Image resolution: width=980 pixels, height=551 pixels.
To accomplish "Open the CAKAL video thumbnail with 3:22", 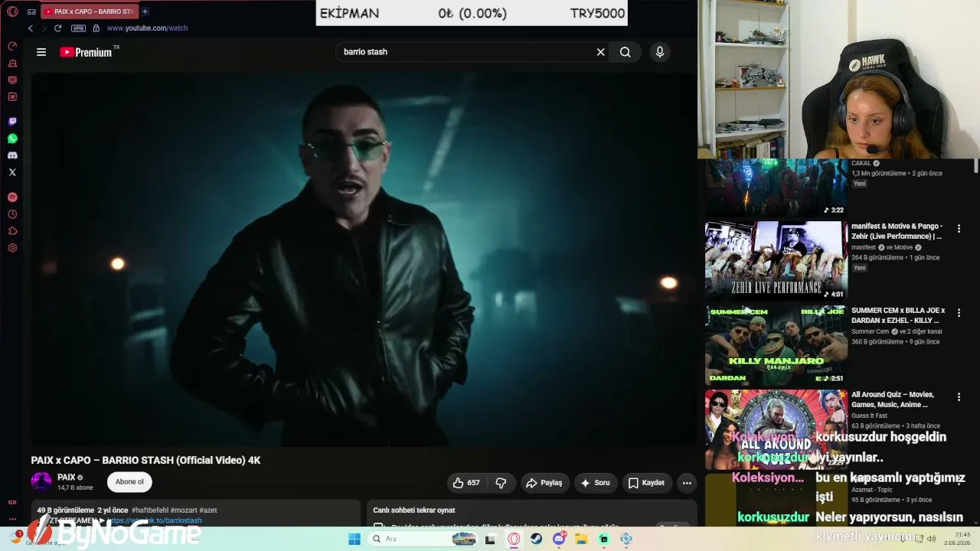I will 776,187.
